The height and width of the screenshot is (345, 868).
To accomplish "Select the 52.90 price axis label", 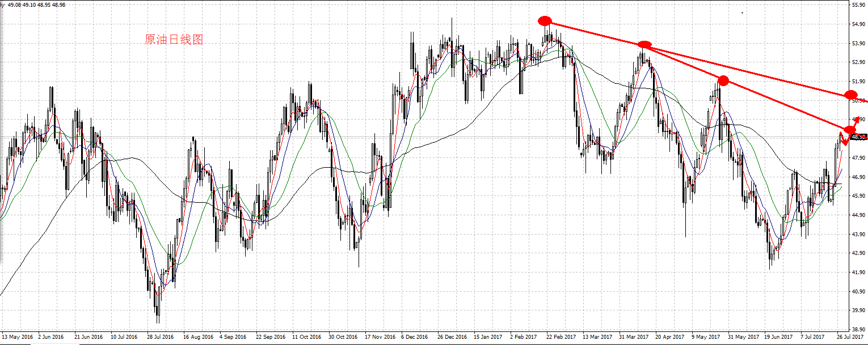I will tap(858, 62).
